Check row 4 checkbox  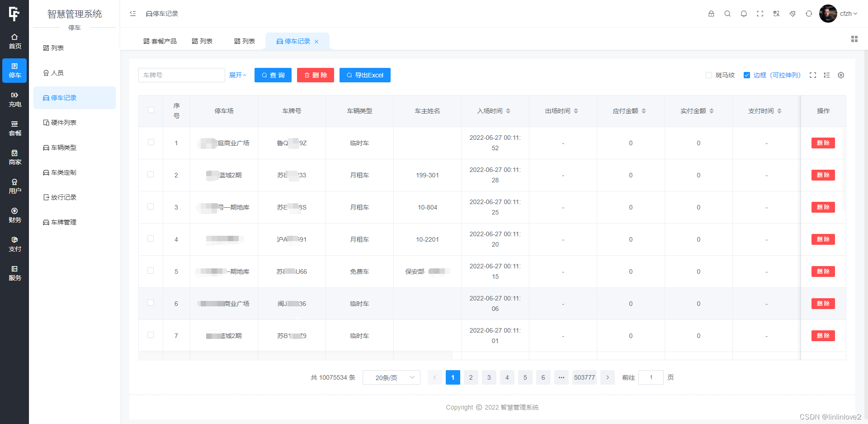(x=151, y=238)
